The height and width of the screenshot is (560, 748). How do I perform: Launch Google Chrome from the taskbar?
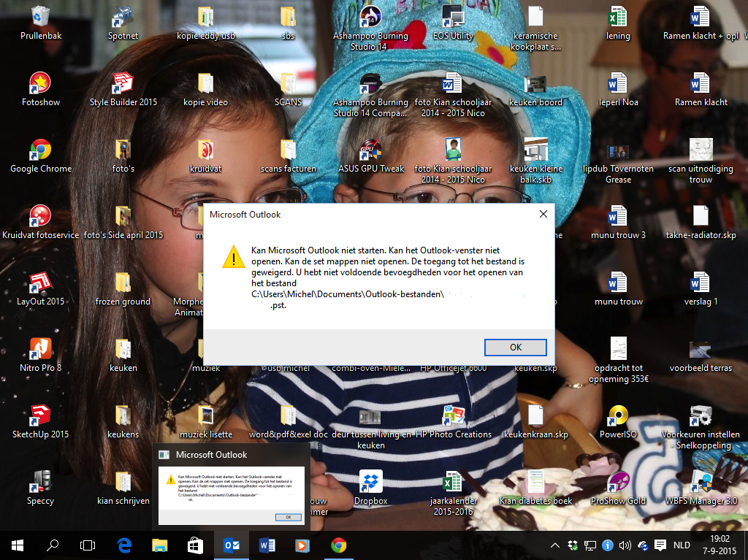(x=338, y=545)
